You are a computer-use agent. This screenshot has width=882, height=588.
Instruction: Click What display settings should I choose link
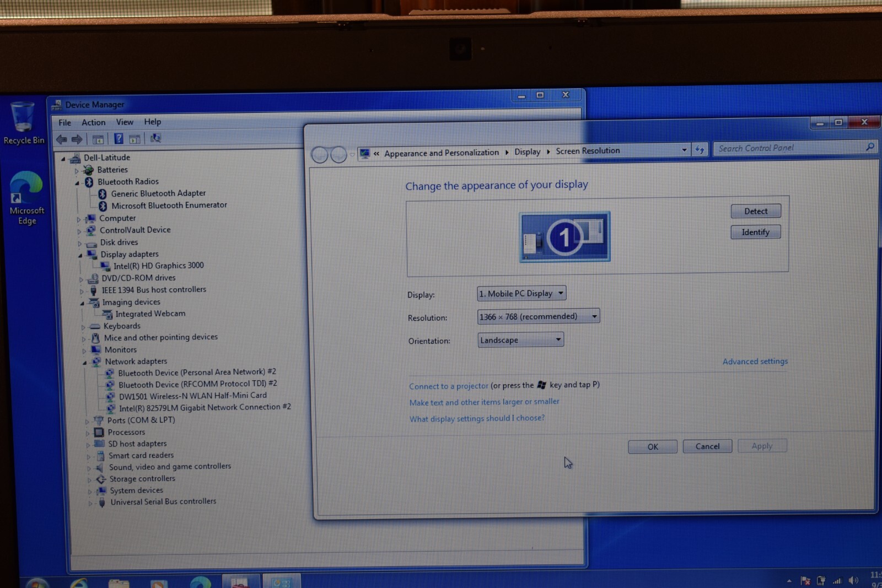(x=477, y=419)
